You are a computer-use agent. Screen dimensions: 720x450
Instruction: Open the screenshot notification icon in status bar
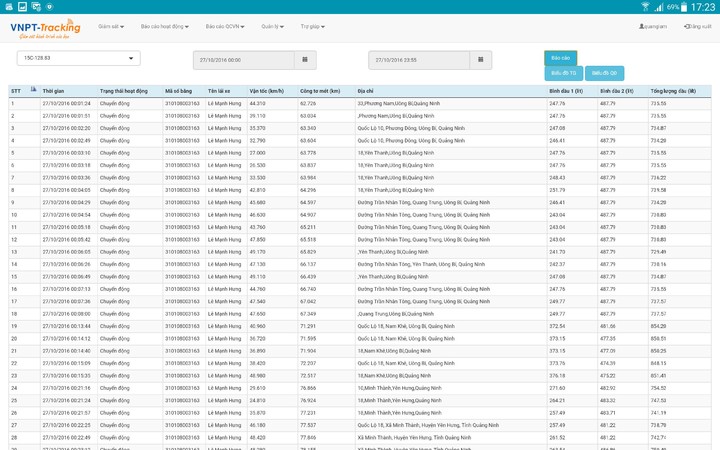click(x=36, y=6)
